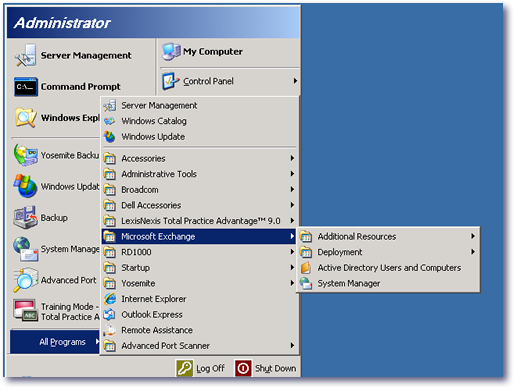
Task: Open the Broadcom program group
Action: tap(199, 190)
